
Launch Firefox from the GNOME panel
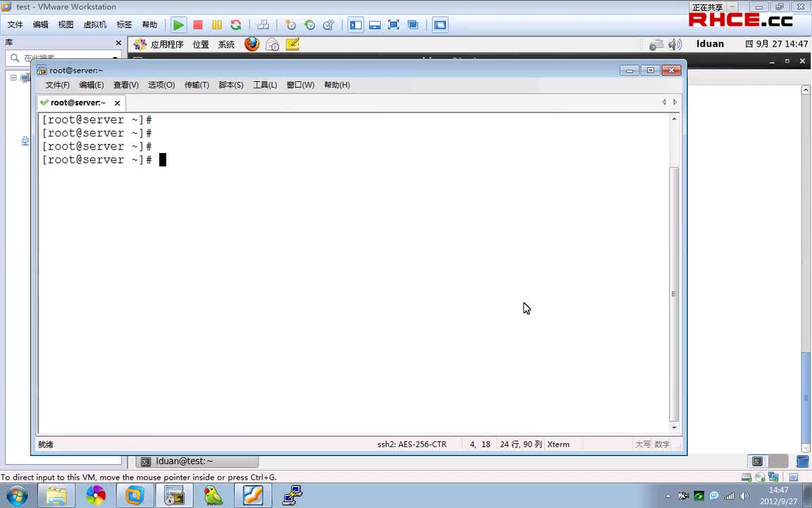(x=252, y=44)
